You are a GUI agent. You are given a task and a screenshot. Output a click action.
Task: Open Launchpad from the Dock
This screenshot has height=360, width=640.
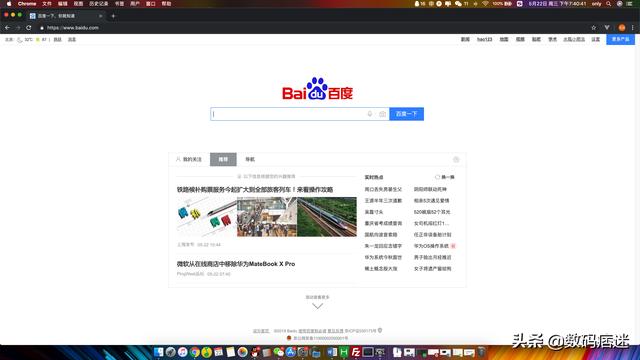click(x=171, y=352)
